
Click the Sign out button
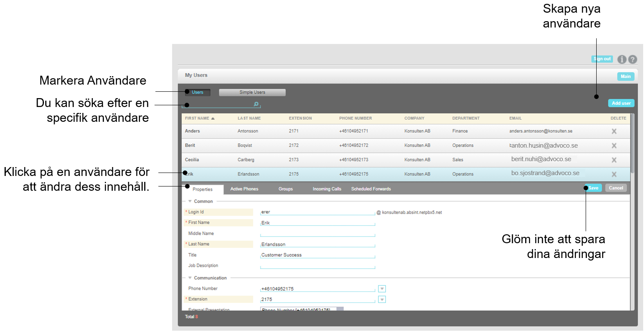coord(602,59)
